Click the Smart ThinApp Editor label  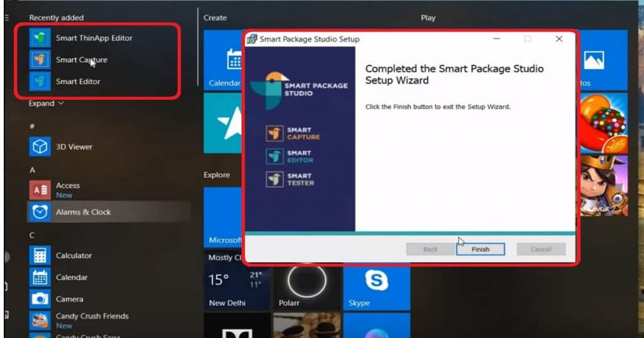[94, 38]
